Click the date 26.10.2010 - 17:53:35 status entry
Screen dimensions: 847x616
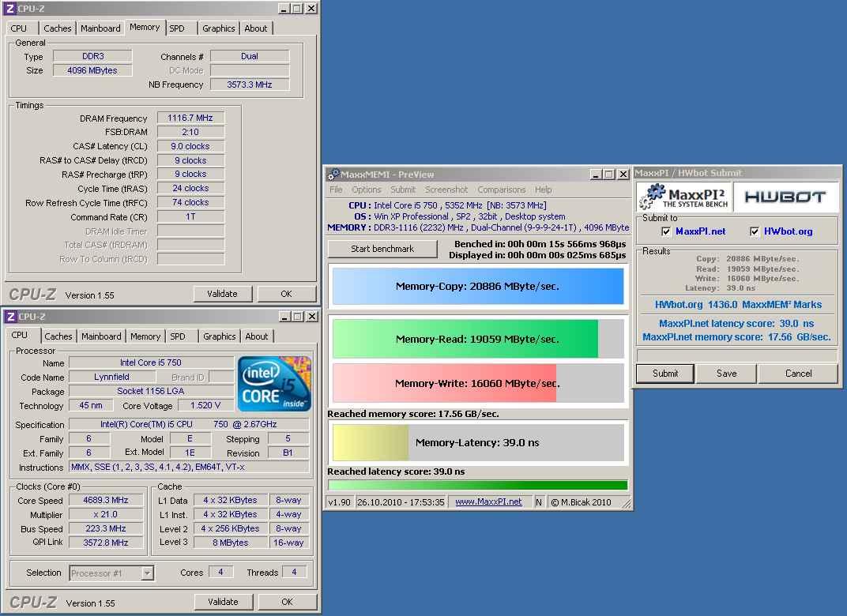pyautogui.click(x=401, y=502)
